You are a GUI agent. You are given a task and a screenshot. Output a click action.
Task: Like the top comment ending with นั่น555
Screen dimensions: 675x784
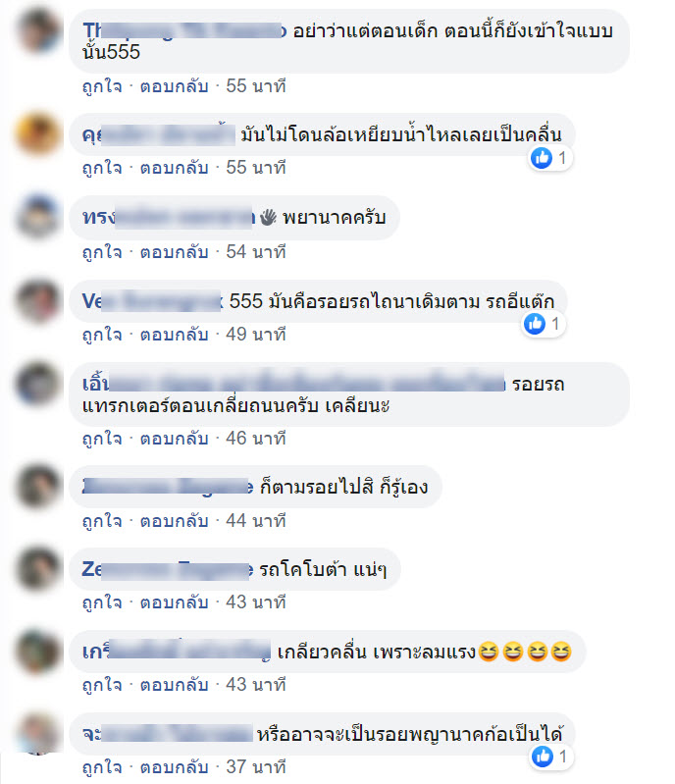tap(102, 86)
